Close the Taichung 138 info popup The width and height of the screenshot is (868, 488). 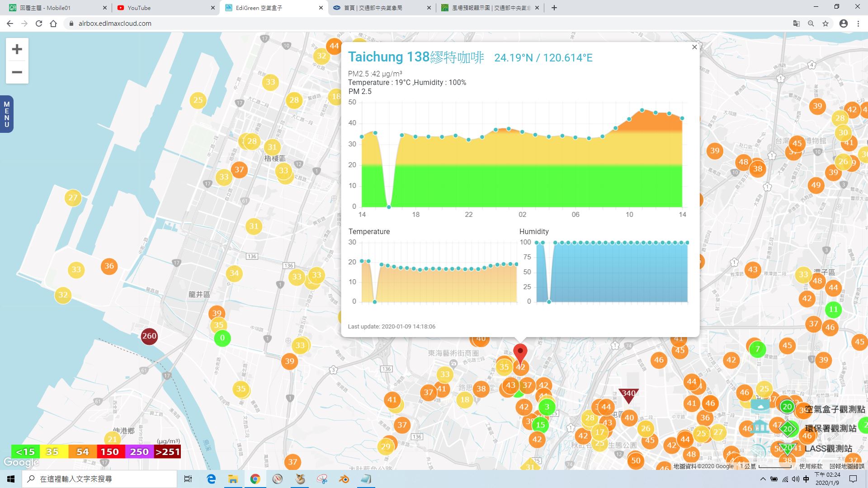coord(694,47)
